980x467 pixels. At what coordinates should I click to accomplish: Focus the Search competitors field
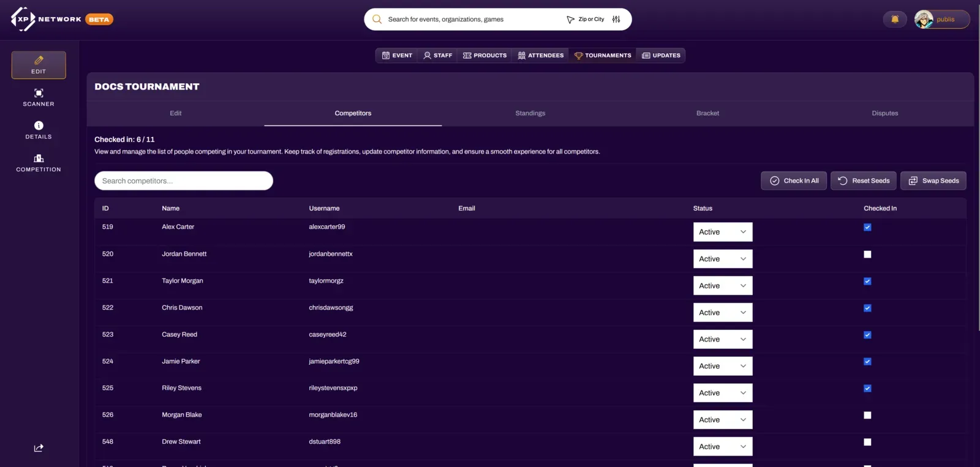pyautogui.click(x=184, y=181)
